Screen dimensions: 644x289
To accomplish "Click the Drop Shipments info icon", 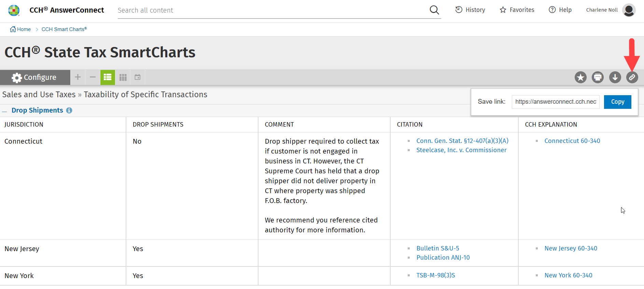I will click(x=69, y=110).
